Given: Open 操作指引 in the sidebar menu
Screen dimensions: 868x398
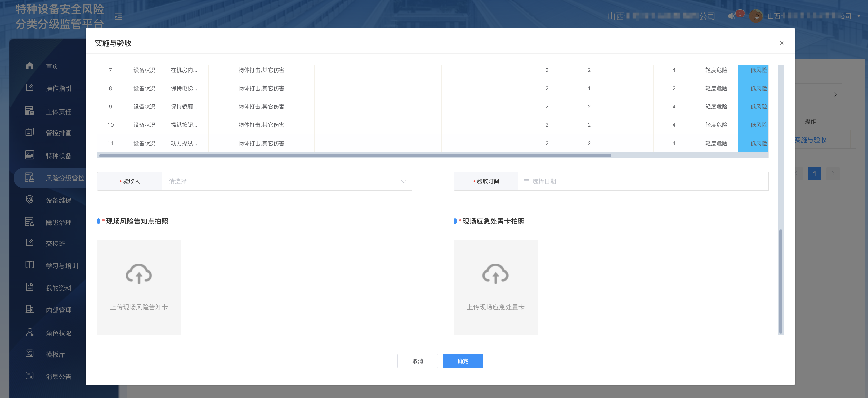Looking at the screenshot, I should click(x=58, y=88).
